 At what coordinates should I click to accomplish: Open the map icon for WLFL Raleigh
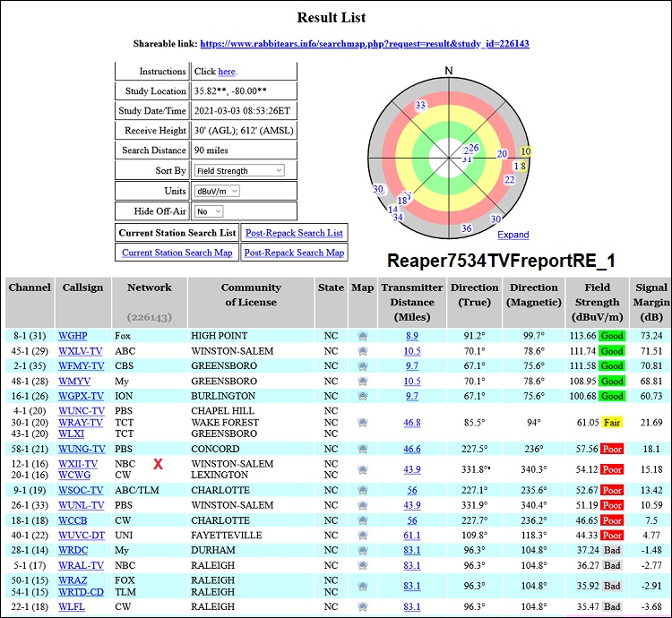tap(362, 606)
